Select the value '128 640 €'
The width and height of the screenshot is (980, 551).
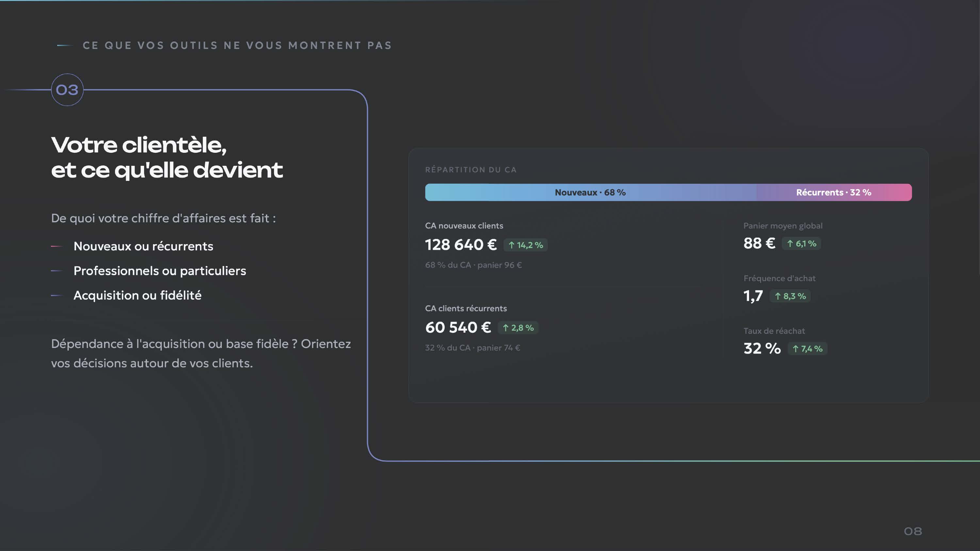point(461,245)
